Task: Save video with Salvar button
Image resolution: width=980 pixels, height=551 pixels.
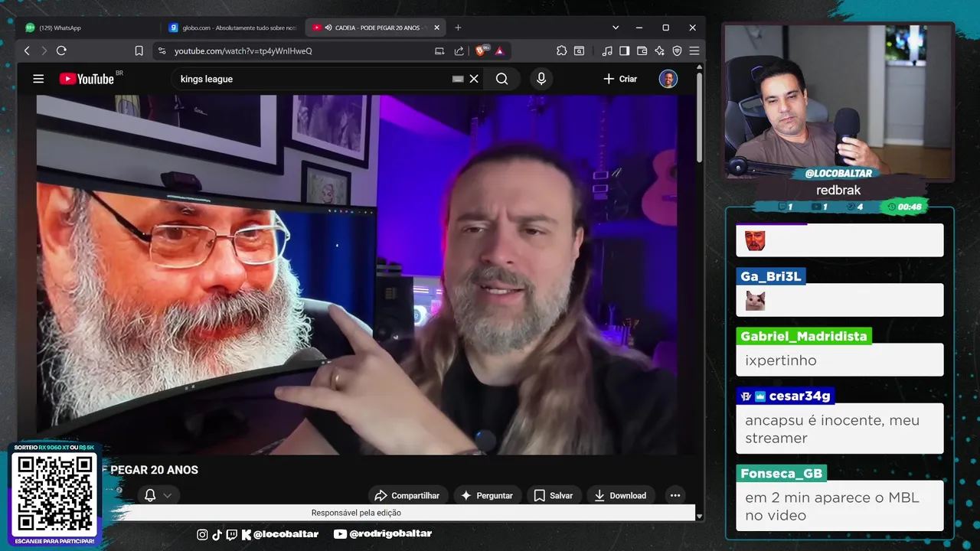Action: [553, 495]
